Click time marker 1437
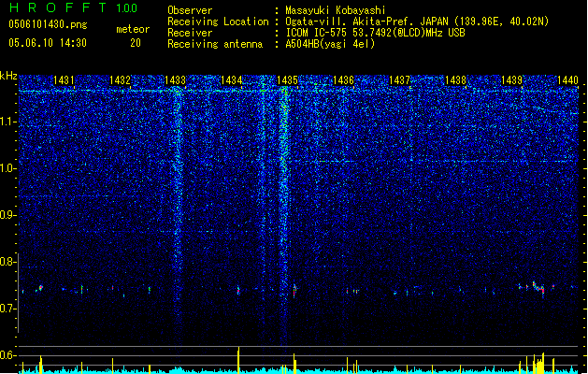The height and width of the screenshot is (374, 588). [x=400, y=80]
